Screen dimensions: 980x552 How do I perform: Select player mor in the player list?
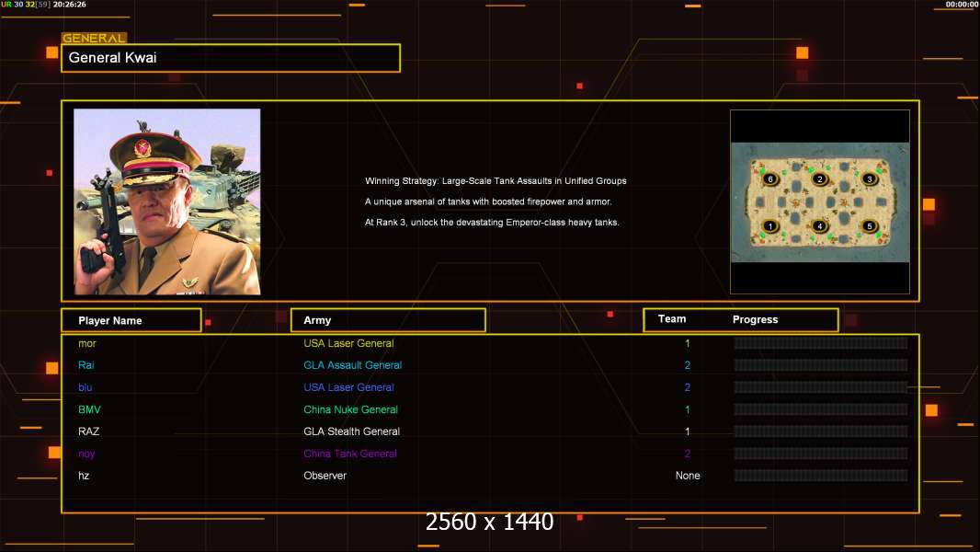pos(87,343)
